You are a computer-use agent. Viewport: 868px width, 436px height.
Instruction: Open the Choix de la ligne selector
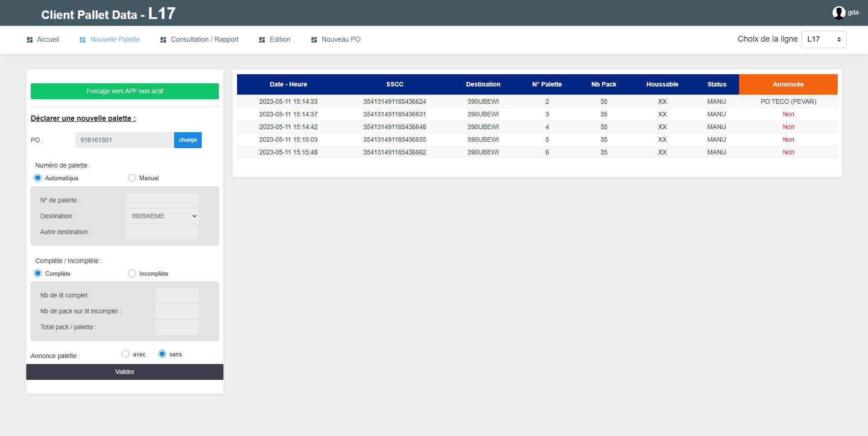824,39
